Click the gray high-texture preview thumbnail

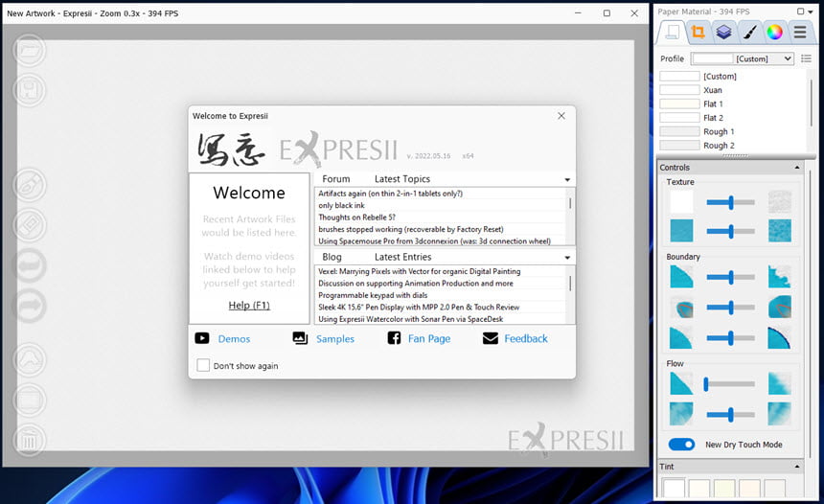[779, 202]
